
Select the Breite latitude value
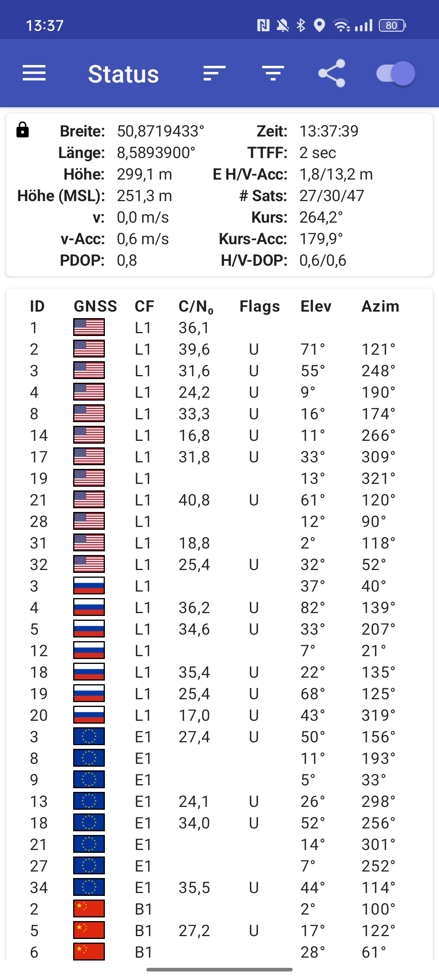coord(161,131)
